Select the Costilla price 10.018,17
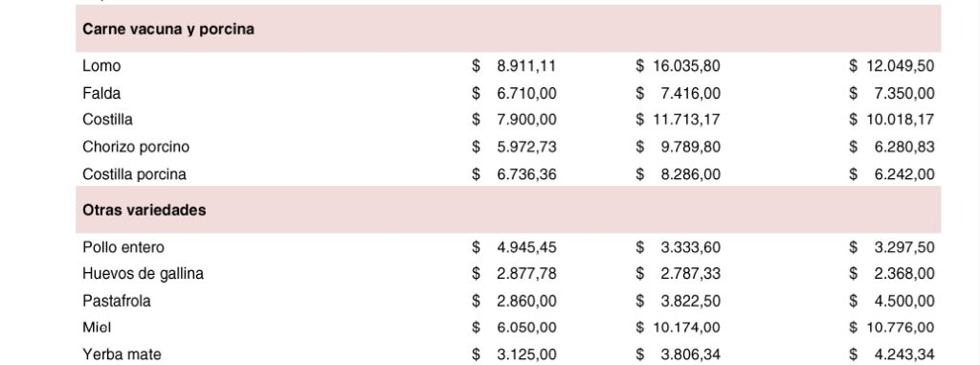980x365 pixels. pyautogui.click(x=900, y=119)
